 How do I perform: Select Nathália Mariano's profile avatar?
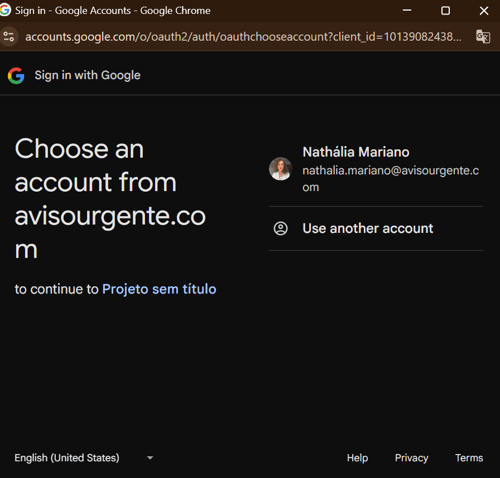pyautogui.click(x=281, y=169)
